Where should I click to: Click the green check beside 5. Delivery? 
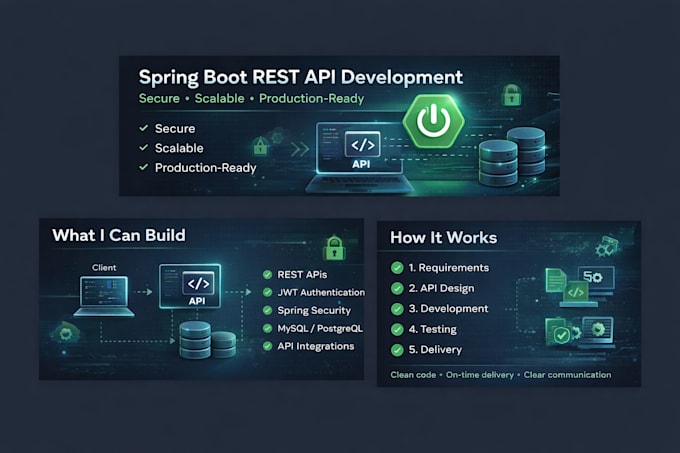[x=397, y=350]
